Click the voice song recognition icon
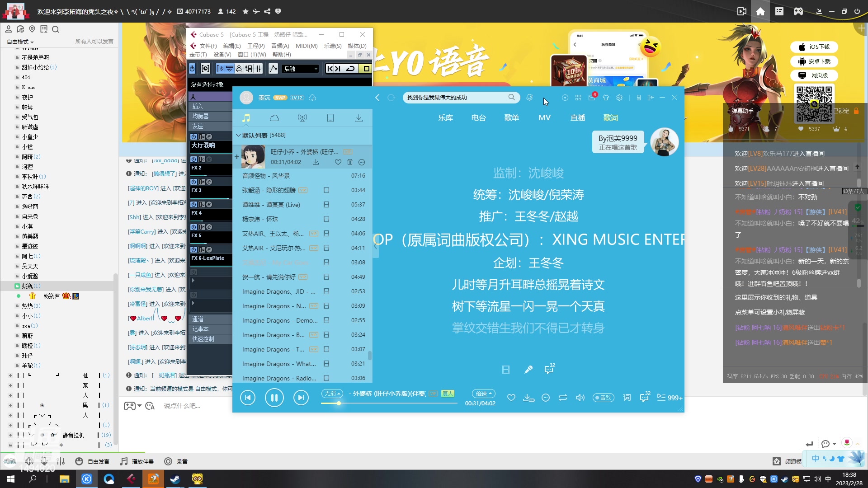868x488 pixels. [529, 98]
